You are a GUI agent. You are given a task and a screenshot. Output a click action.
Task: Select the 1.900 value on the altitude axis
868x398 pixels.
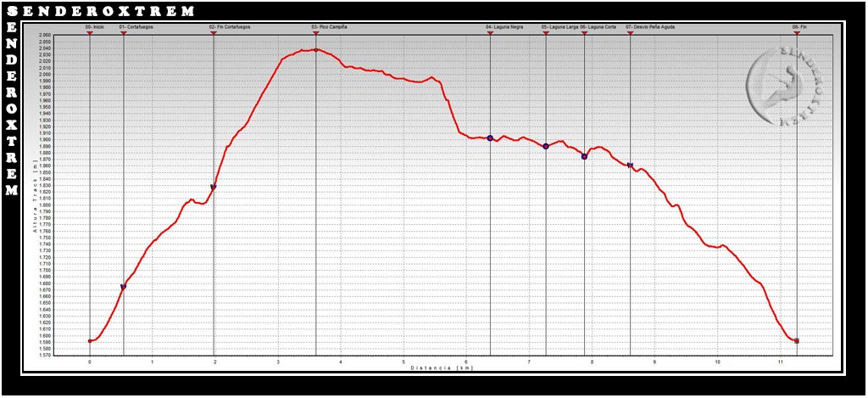(45, 140)
